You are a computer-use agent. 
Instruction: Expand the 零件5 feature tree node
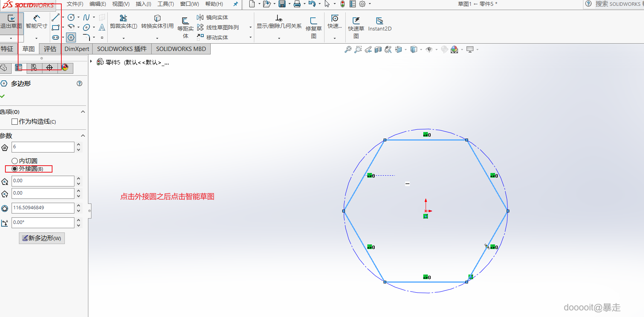(91, 61)
